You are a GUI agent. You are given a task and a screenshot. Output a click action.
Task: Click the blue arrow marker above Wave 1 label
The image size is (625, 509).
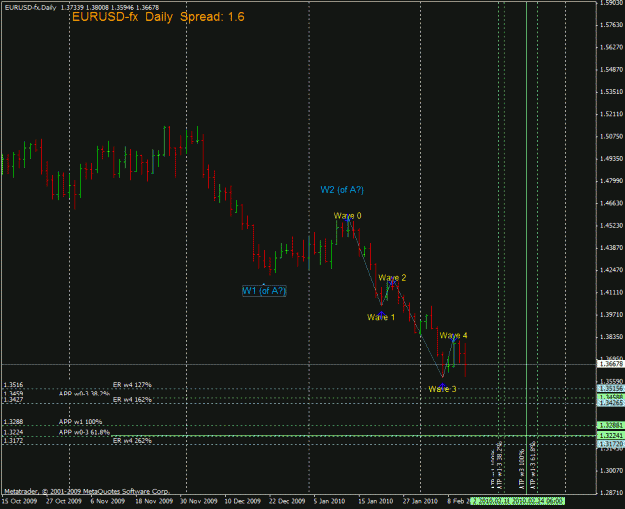point(381,314)
